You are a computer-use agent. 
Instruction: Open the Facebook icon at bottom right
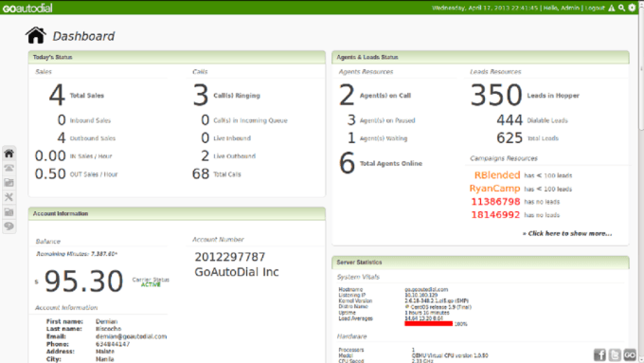coord(599,354)
